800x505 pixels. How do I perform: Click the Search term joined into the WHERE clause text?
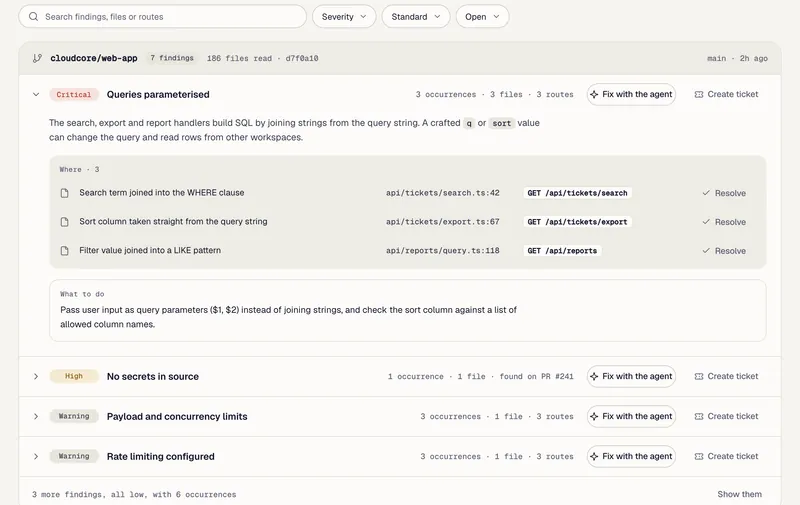[x=162, y=192]
